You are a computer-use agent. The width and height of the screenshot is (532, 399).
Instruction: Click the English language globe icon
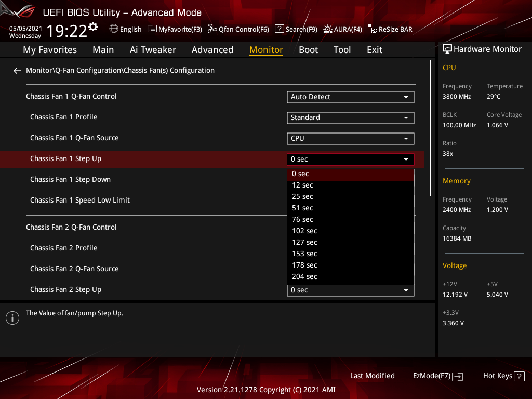[x=114, y=29]
